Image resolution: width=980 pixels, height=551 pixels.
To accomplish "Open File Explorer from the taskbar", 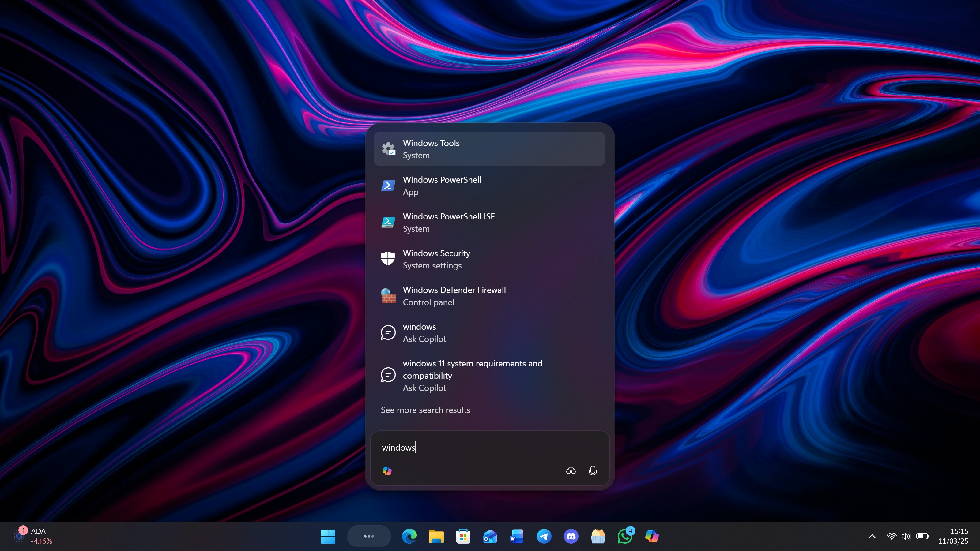I will (435, 536).
